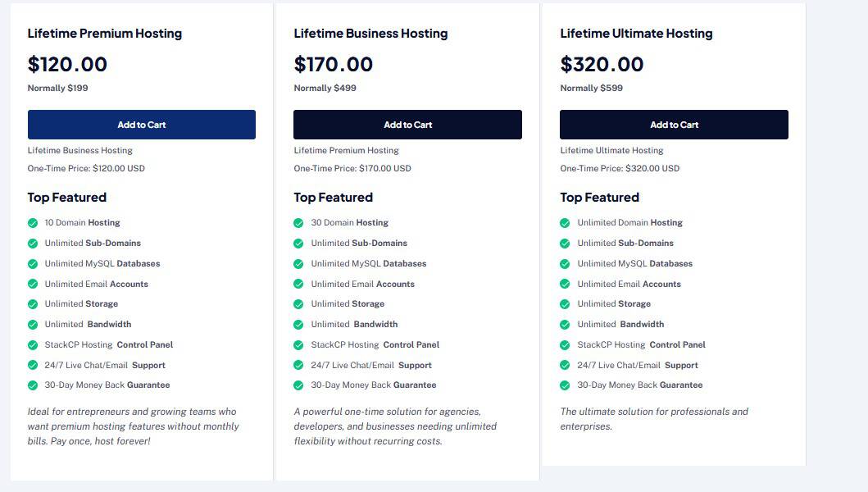Click the checkmark beside Unlimited Bandwidth in Premium plan
Image resolution: width=868 pixels, height=492 pixels.
33,324
